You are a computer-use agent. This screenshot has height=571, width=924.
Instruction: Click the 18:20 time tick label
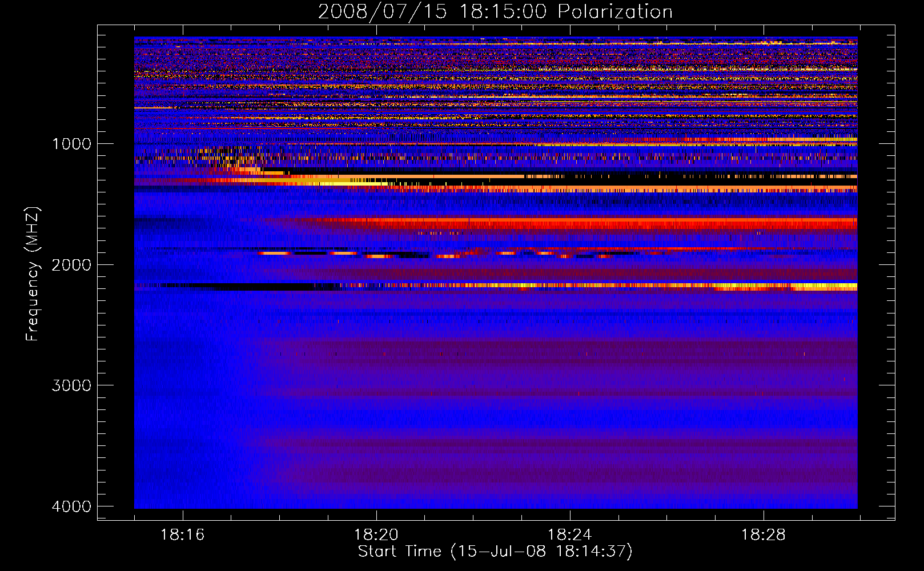click(376, 535)
